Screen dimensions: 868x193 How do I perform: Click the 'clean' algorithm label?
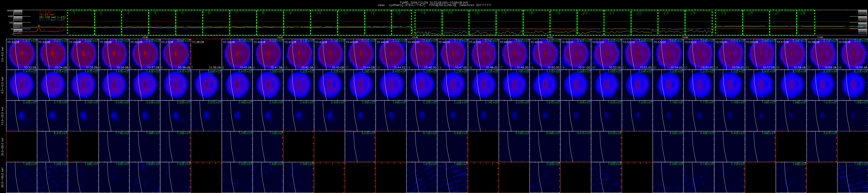tap(381, 5)
